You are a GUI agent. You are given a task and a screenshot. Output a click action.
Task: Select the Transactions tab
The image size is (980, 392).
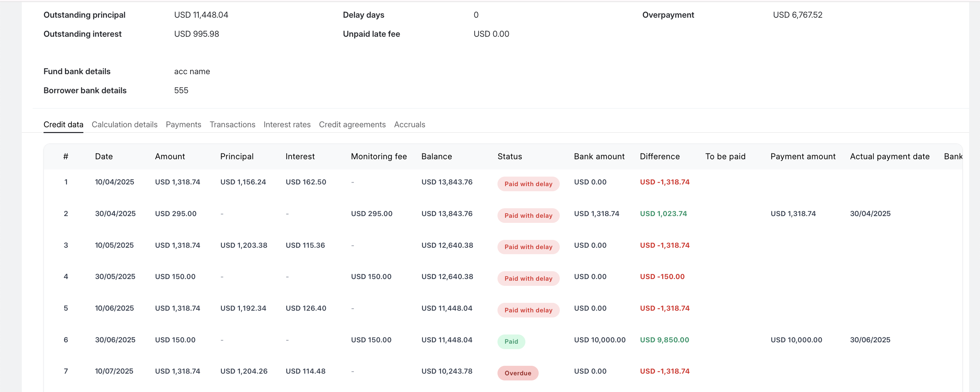(x=232, y=125)
